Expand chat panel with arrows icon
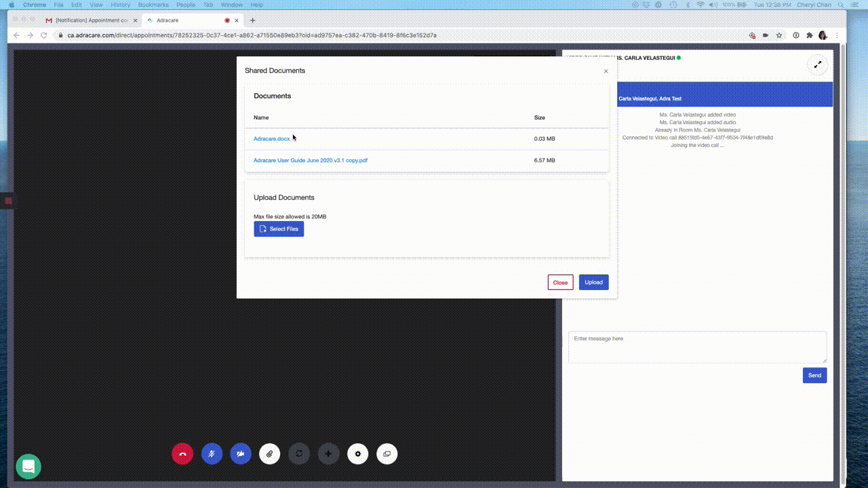This screenshot has width=868, height=488. tap(818, 64)
